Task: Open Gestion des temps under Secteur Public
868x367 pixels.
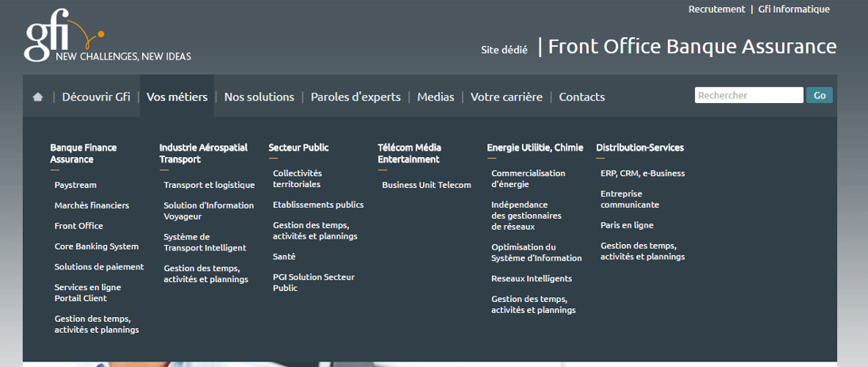Action: [315, 231]
